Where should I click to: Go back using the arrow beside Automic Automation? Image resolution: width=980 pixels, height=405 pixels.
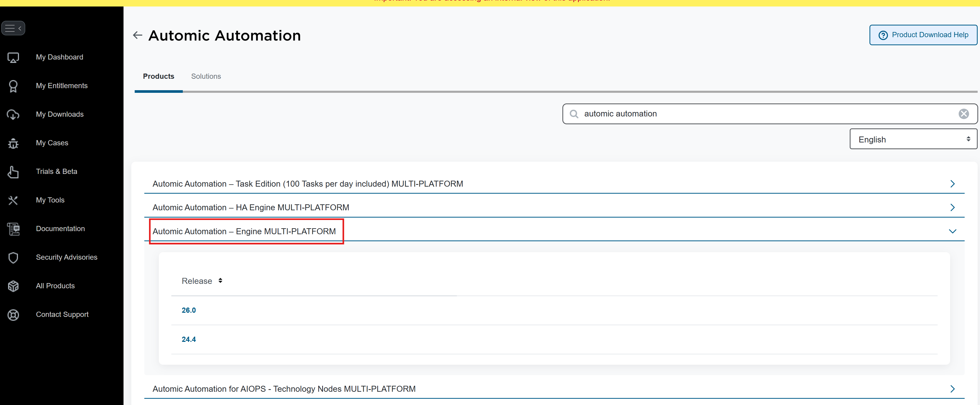tap(138, 35)
